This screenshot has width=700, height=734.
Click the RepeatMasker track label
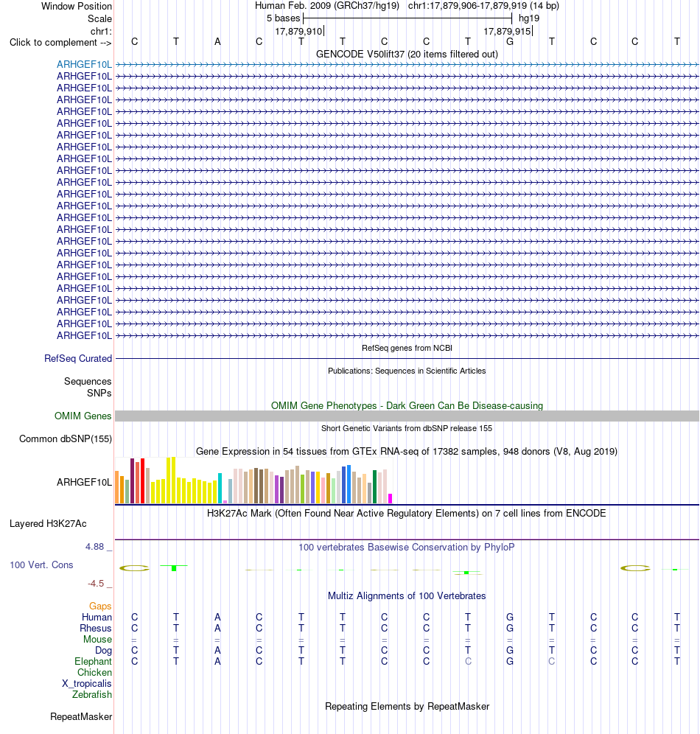[x=81, y=717]
